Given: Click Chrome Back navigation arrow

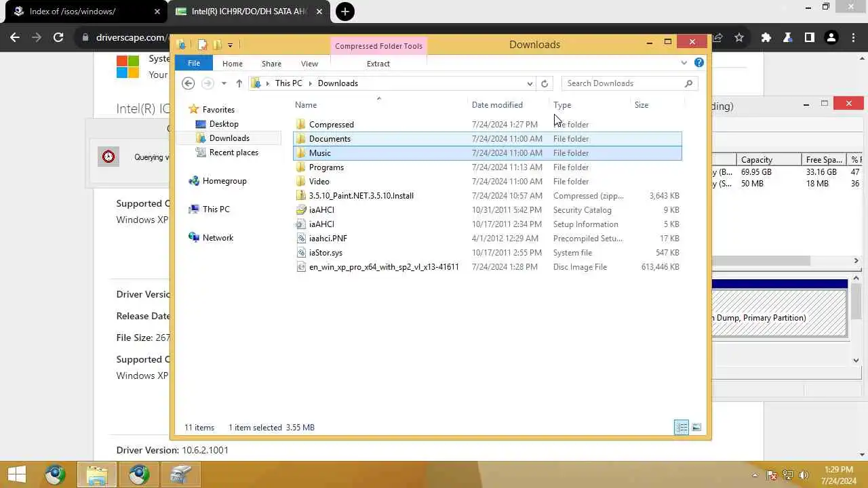Looking at the screenshot, I should tap(15, 38).
